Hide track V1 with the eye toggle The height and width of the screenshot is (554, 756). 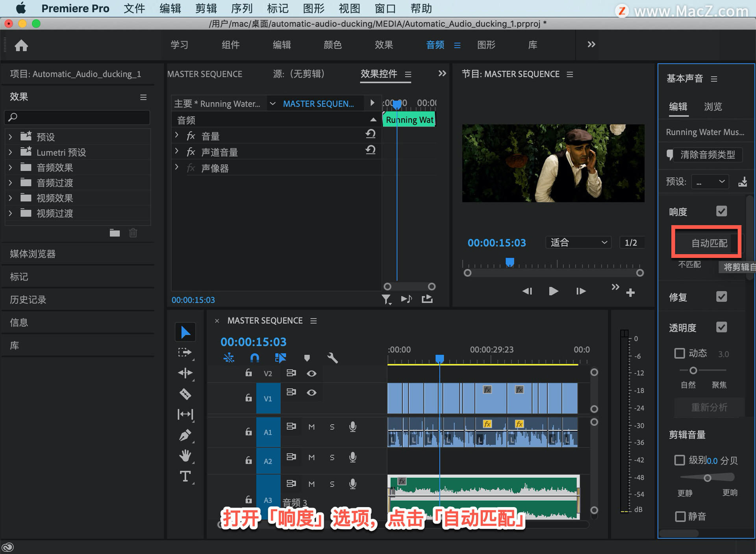tap(311, 393)
